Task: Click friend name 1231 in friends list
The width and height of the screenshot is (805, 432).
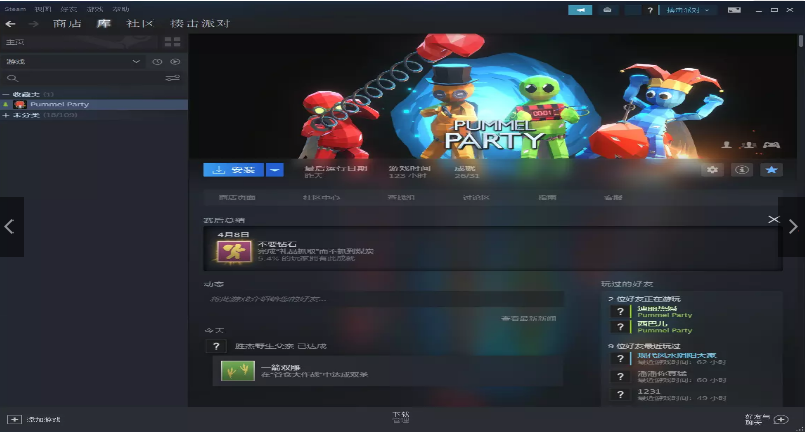Action: coord(648,391)
